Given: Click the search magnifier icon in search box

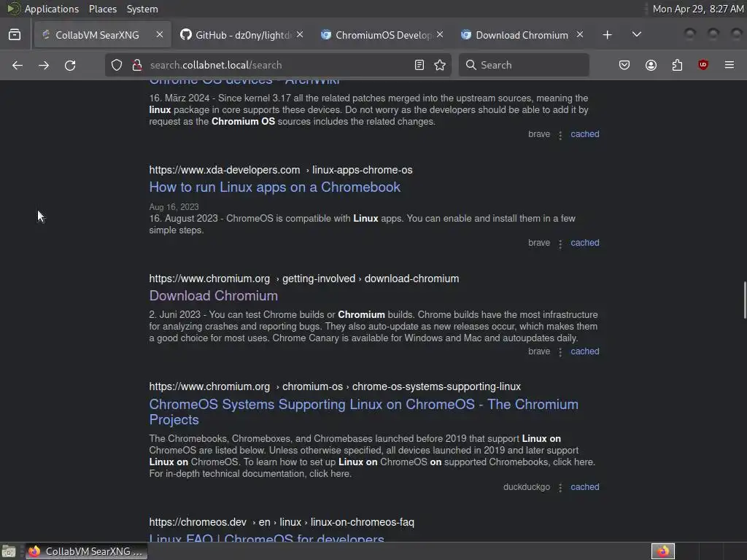Looking at the screenshot, I should pyautogui.click(x=471, y=65).
